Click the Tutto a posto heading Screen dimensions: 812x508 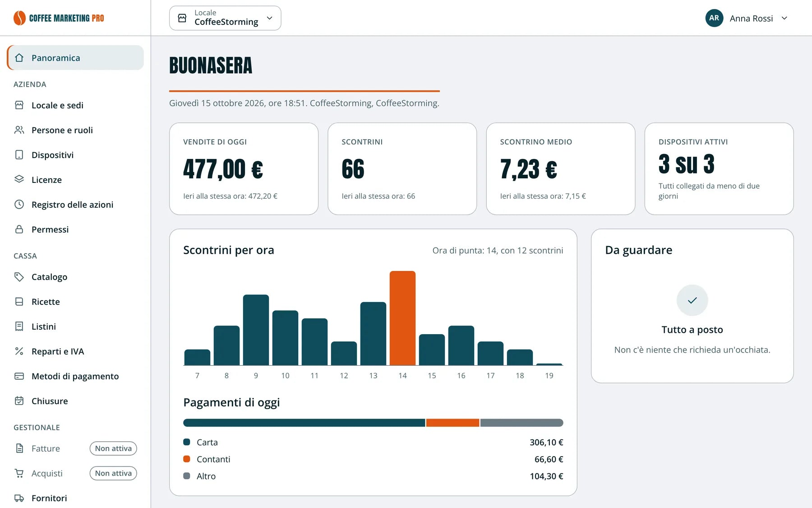(x=692, y=330)
